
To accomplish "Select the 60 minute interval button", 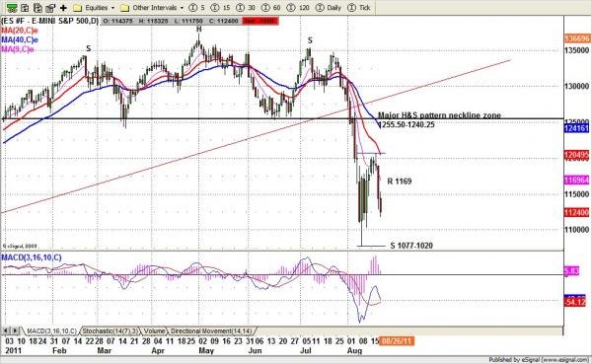I will [x=271, y=7].
